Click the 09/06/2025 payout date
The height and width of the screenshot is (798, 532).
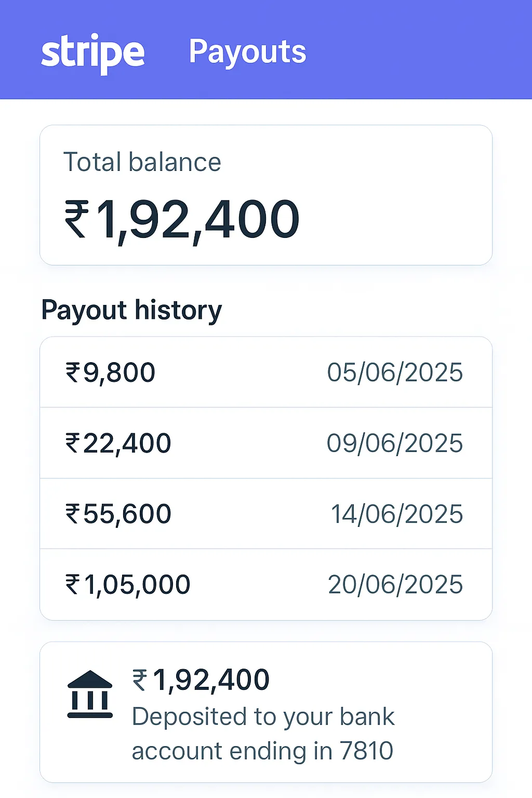[x=395, y=443]
